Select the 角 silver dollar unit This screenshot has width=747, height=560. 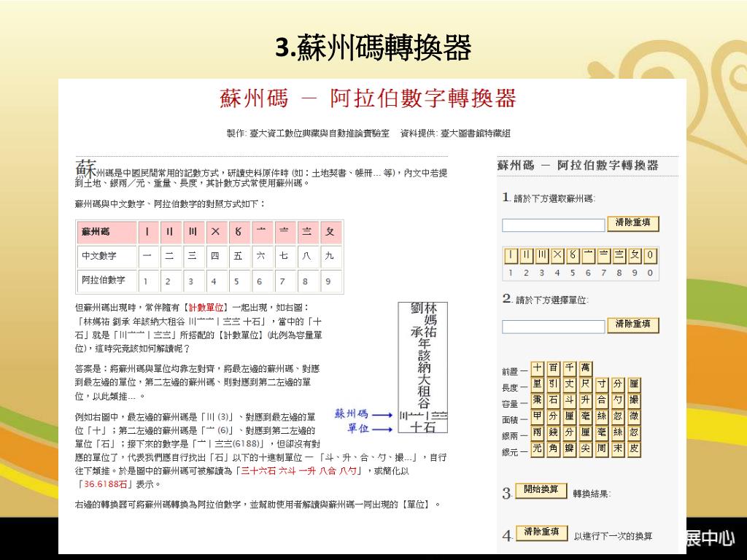tap(553, 449)
